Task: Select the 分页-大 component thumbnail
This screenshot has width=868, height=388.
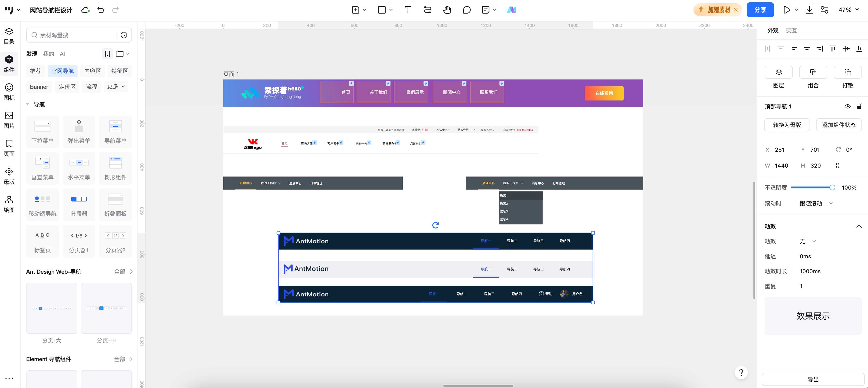Action: [x=51, y=308]
